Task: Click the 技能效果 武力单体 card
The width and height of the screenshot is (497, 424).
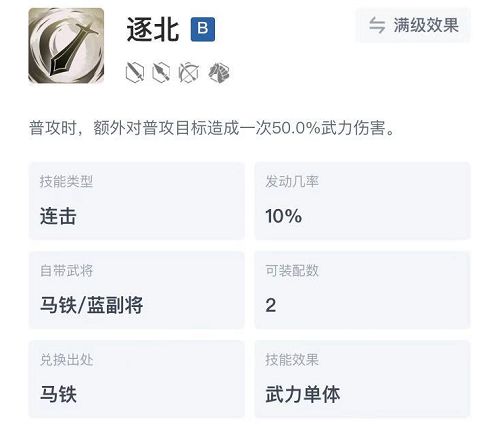Action: click(362, 379)
